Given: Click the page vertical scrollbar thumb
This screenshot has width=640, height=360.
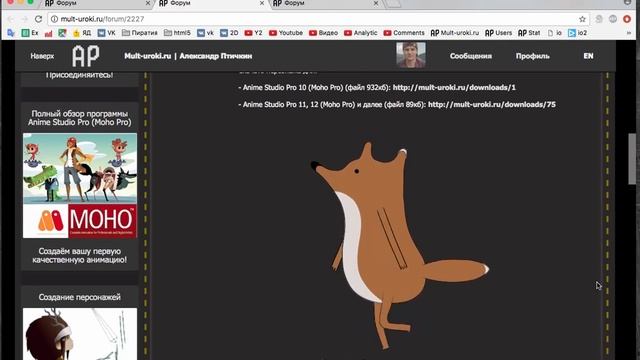Looking at the screenshot, I should 632,159.
